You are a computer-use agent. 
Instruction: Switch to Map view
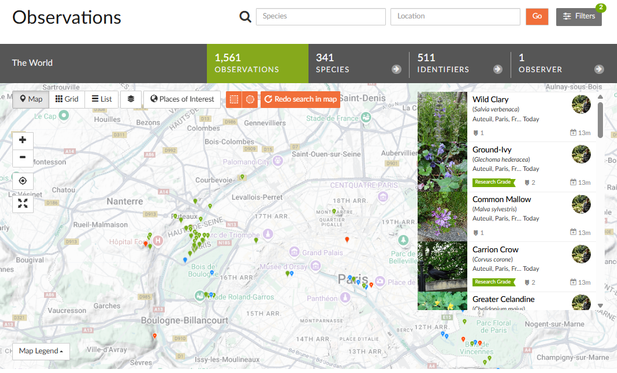click(x=31, y=99)
